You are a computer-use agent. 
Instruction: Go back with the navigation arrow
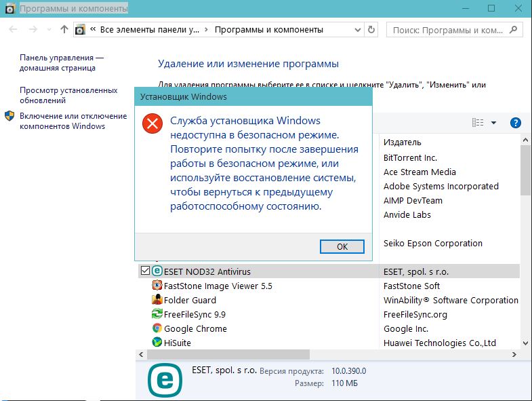pyautogui.click(x=14, y=30)
